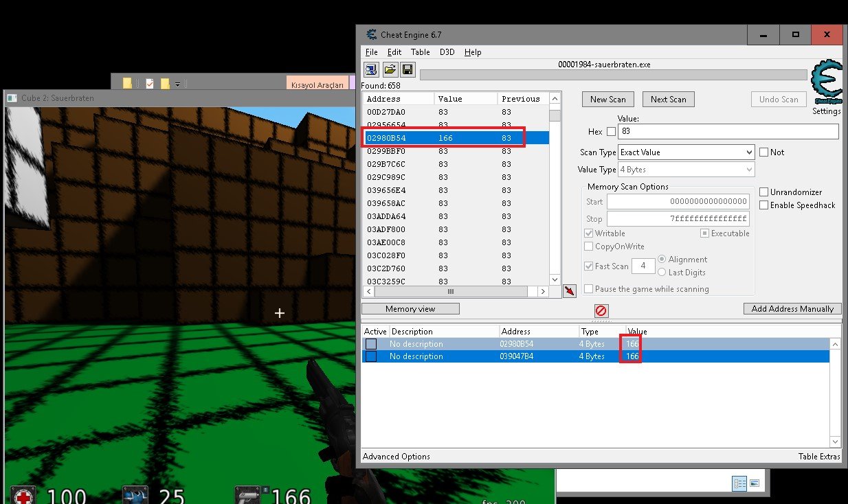Image resolution: width=848 pixels, height=504 pixels.
Task: Open the Value Type dropdown
Action: point(687,169)
